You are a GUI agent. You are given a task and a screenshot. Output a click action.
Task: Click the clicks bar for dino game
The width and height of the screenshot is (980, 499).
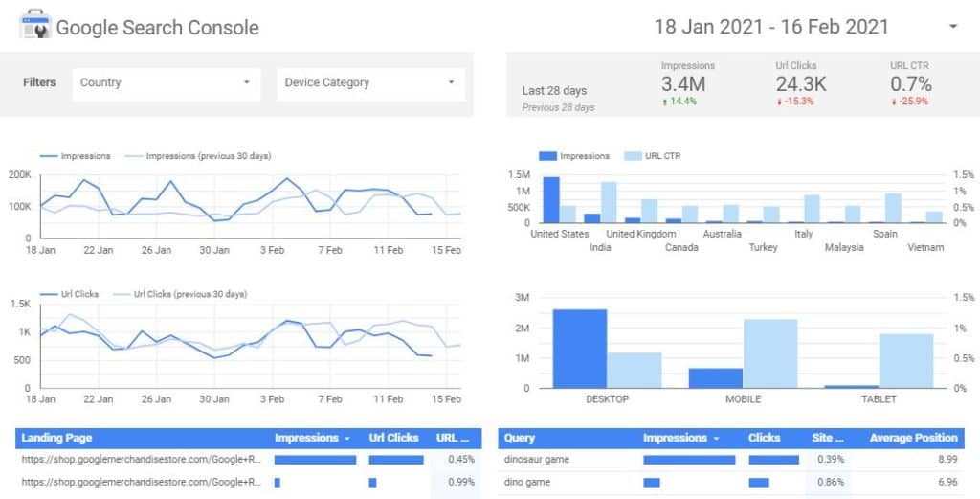759,482
